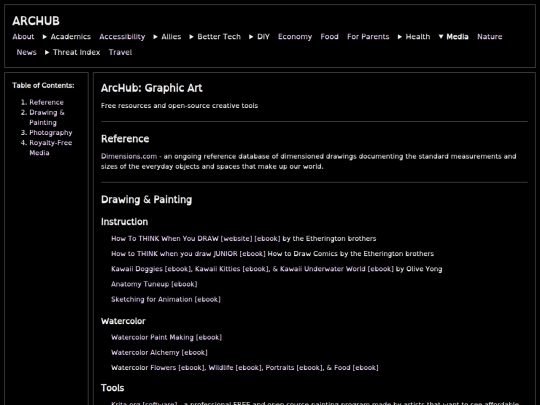540x405 pixels.
Task: Open the About nav item
Action: pyautogui.click(x=23, y=37)
